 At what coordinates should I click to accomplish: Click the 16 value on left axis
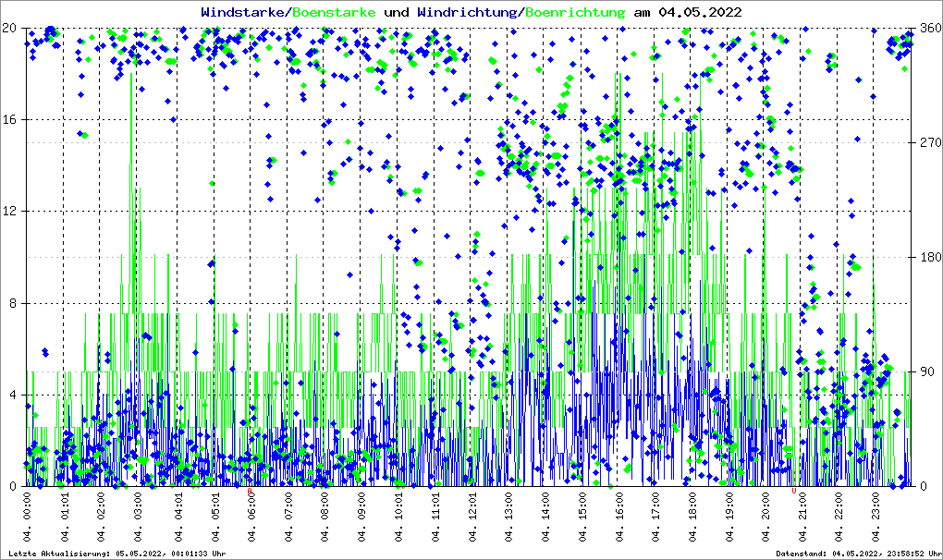11,119
